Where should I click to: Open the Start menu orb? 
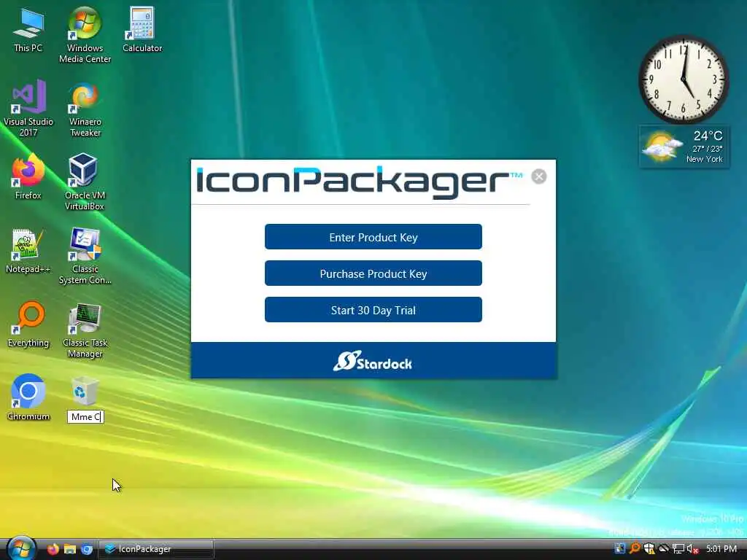tap(21, 548)
